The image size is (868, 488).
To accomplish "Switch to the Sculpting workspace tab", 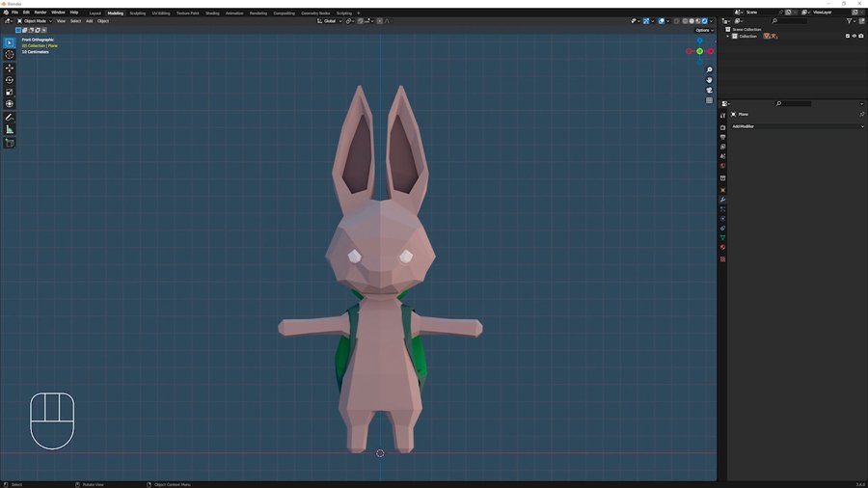I will tap(138, 14).
